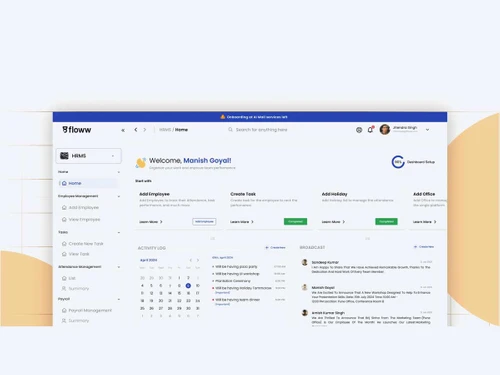The image size is (500, 375).
Task: Collapse the sidebar with the double-chevron icon
Action: pyautogui.click(x=123, y=130)
